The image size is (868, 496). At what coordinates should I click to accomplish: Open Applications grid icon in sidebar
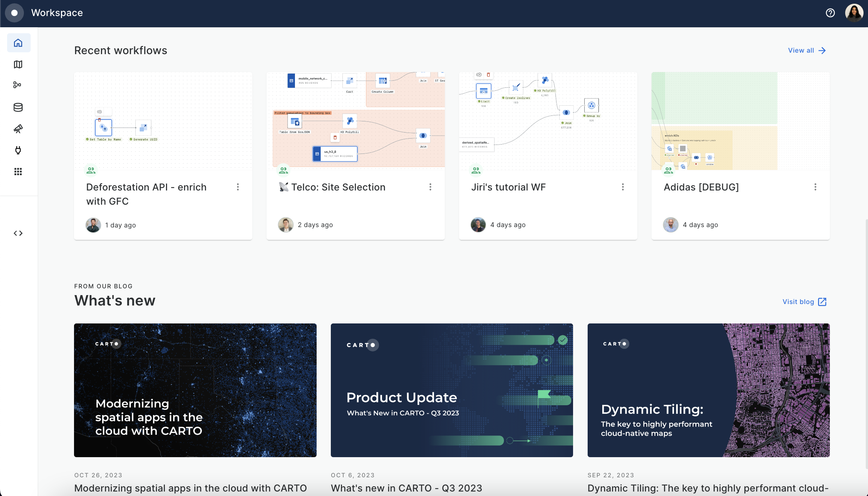point(18,172)
